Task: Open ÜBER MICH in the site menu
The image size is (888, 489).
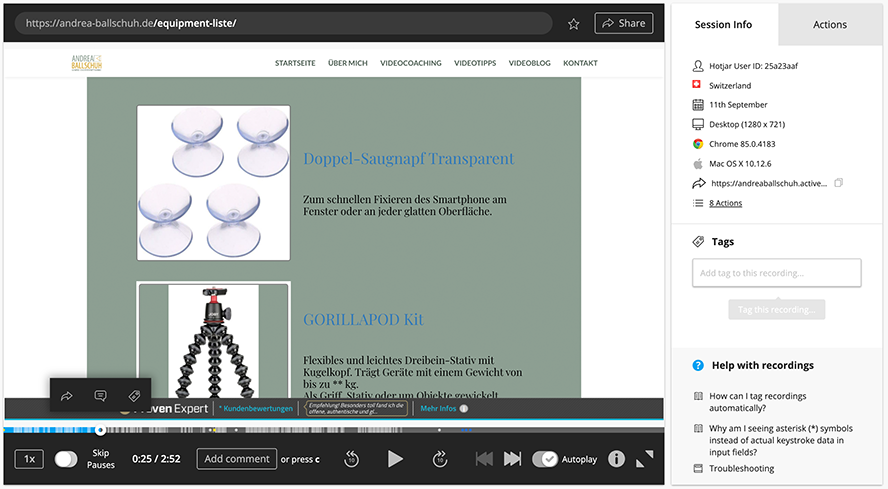Action: point(348,63)
